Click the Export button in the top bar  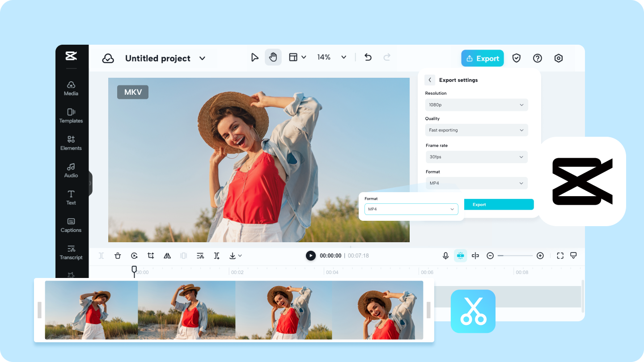482,58
